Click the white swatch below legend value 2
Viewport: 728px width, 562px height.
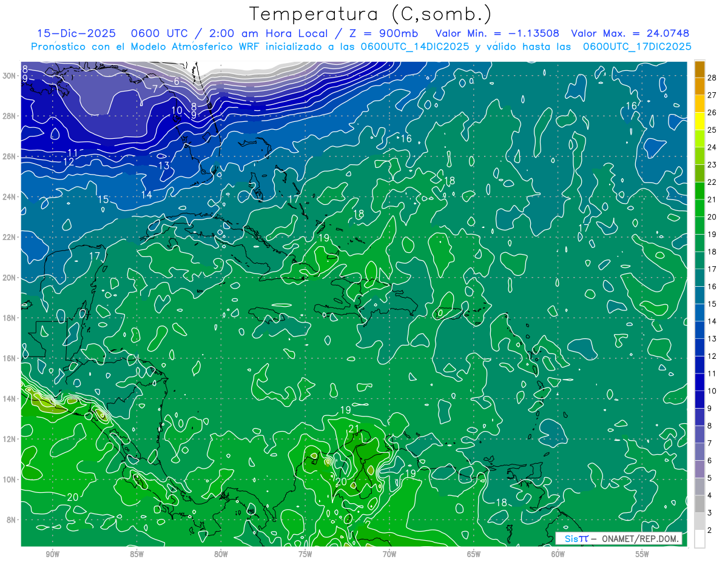pos(699,539)
